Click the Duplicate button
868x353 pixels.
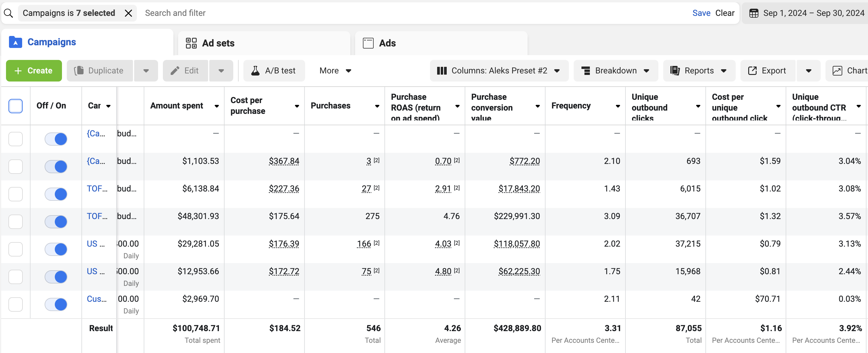coord(100,70)
